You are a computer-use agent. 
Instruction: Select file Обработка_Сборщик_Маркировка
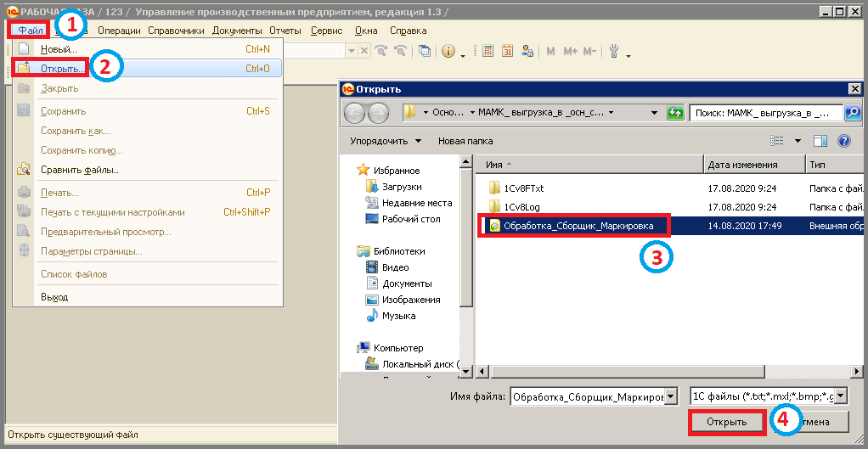(578, 226)
